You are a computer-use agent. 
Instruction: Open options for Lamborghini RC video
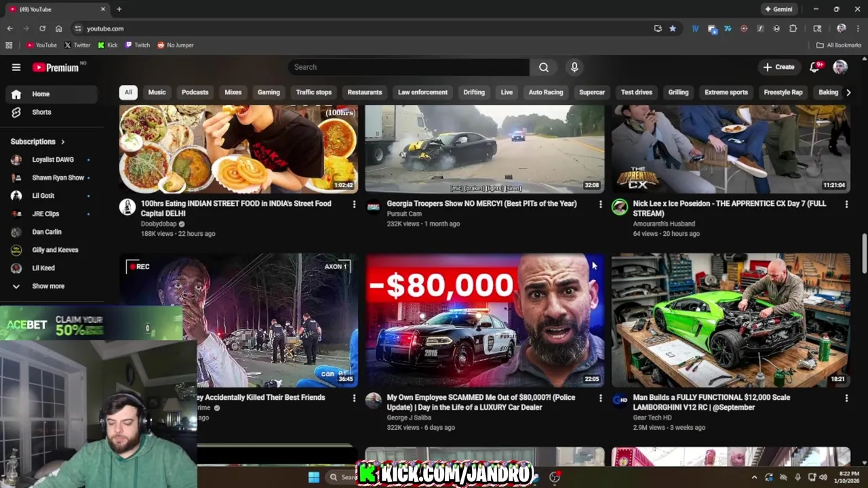pos(846,398)
